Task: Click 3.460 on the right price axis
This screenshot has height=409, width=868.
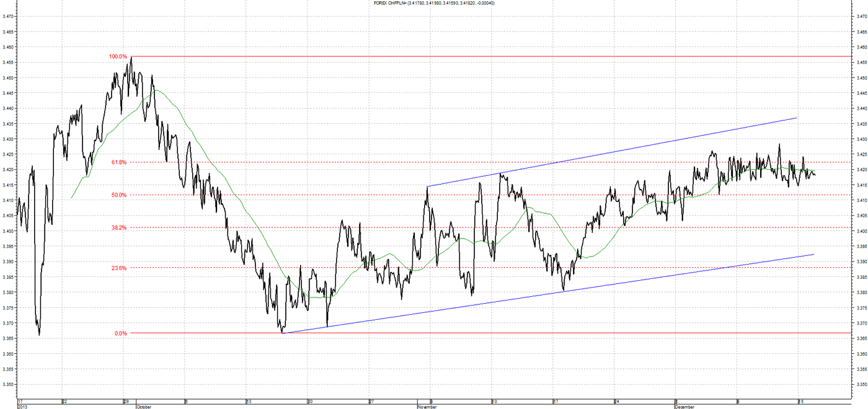Action: 861,47
